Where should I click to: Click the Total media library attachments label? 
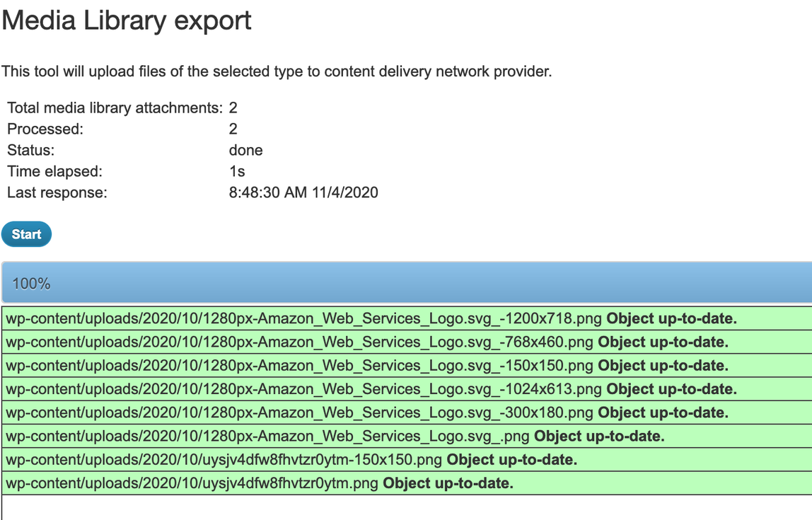coord(115,108)
